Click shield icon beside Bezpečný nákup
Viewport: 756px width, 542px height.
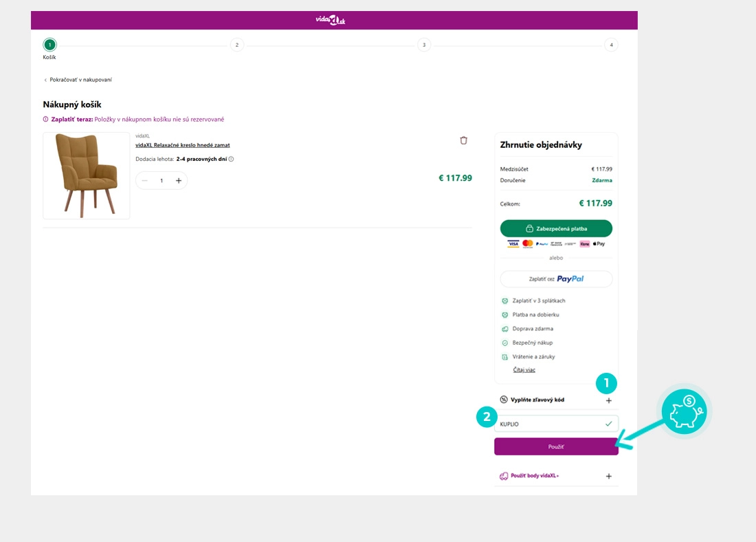pos(505,343)
